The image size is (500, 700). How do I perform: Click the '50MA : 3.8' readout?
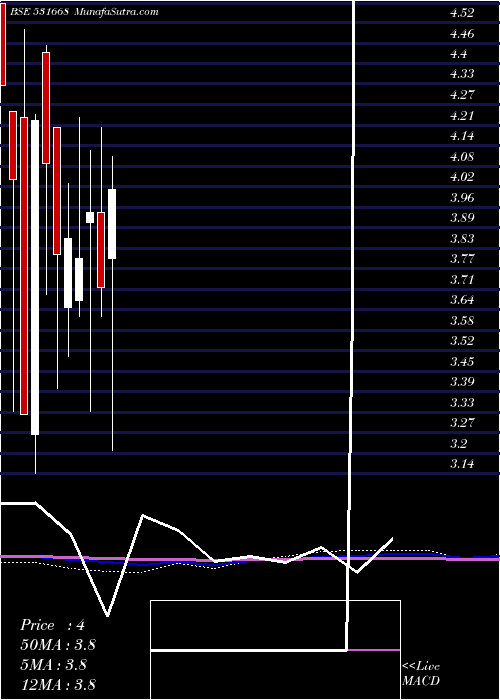pos(58,645)
